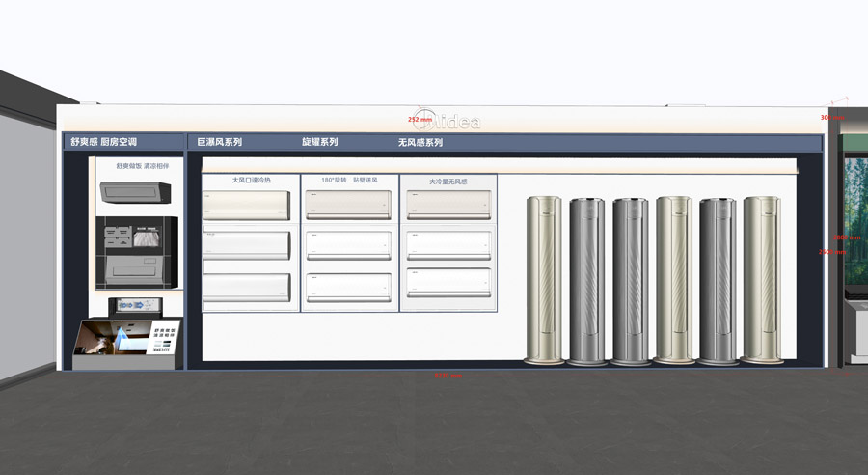Viewport: 868px width, 475px height.
Task: Click the red dimension label at bottom center
Action: (x=448, y=375)
